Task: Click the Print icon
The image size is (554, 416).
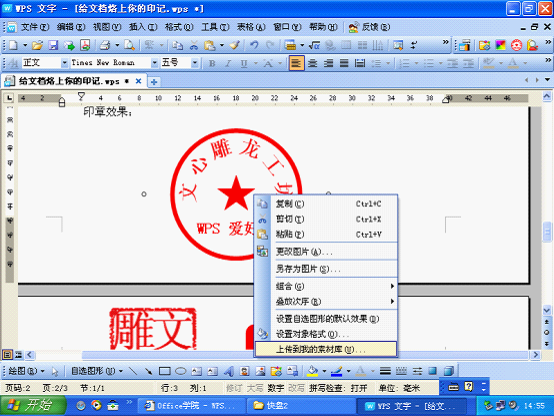Action: click(x=105, y=45)
